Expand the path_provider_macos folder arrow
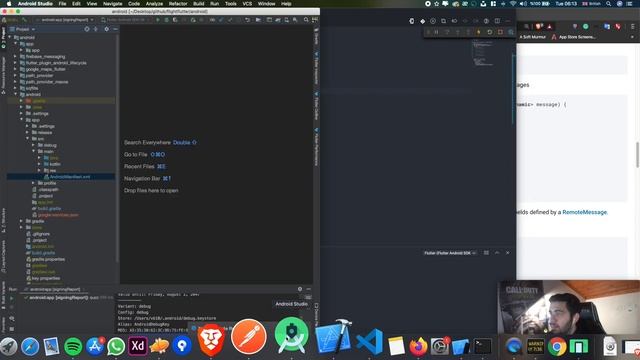The image size is (640, 360). tap(16, 82)
